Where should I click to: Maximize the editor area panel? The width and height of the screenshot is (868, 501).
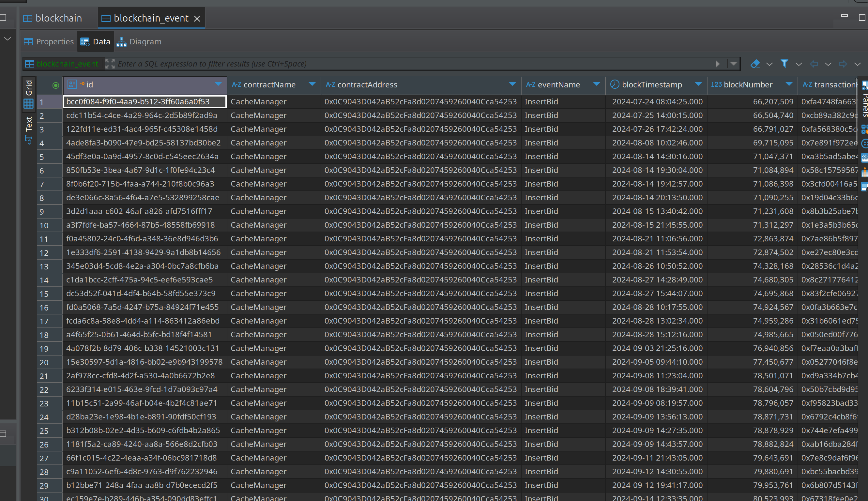click(862, 18)
